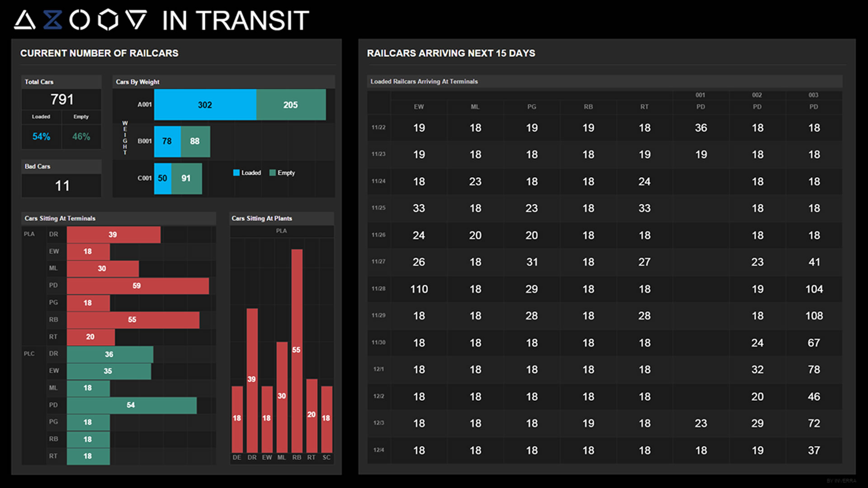This screenshot has width=868, height=488.
Task: Select the A001 empty bar showing 205
Action: tap(291, 105)
